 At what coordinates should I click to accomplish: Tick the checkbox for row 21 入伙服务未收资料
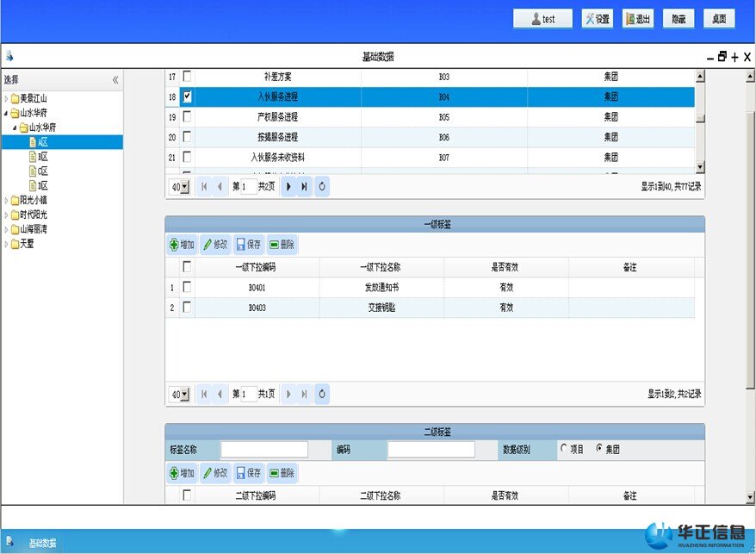pyautogui.click(x=187, y=157)
